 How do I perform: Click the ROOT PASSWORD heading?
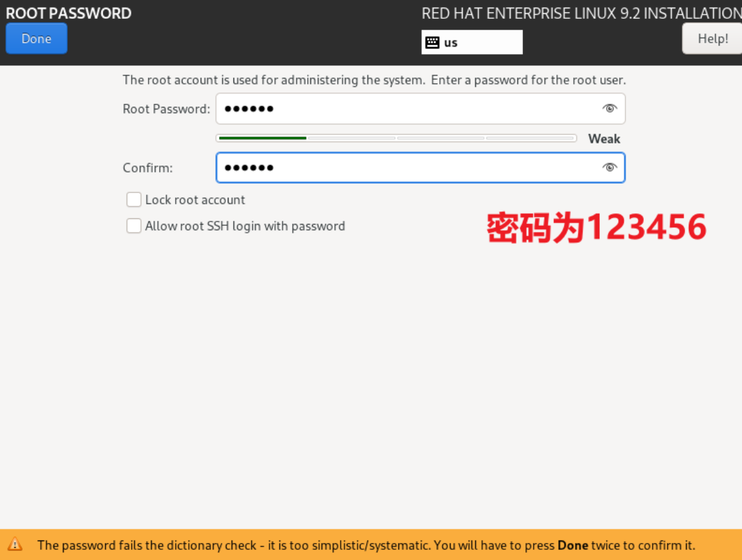click(69, 13)
